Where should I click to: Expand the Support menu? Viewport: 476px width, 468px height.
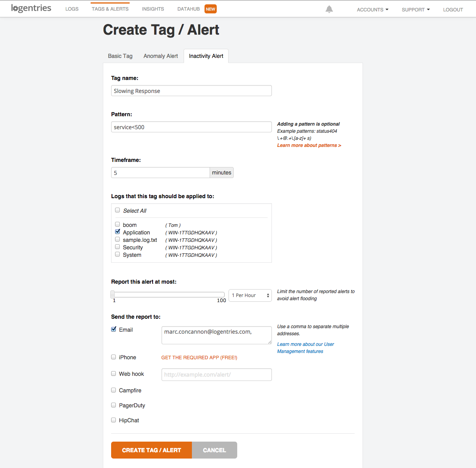415,9
